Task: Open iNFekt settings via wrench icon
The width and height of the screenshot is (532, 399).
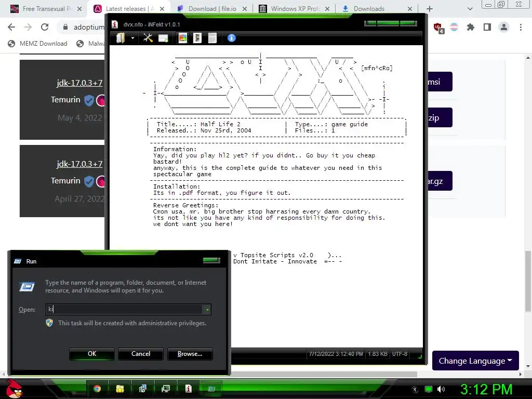Action: (x=148, y=37)
